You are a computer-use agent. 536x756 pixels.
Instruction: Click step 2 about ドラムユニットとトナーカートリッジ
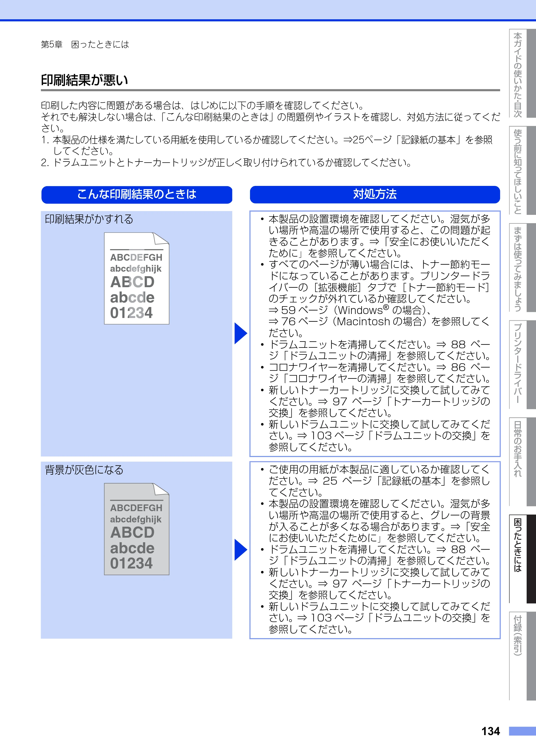tap(226, 163)
